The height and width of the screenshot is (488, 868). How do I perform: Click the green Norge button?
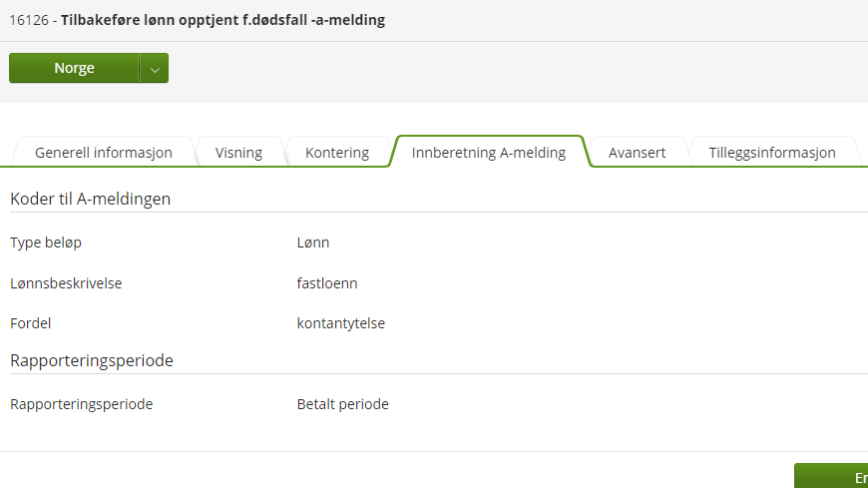(74, 68)
